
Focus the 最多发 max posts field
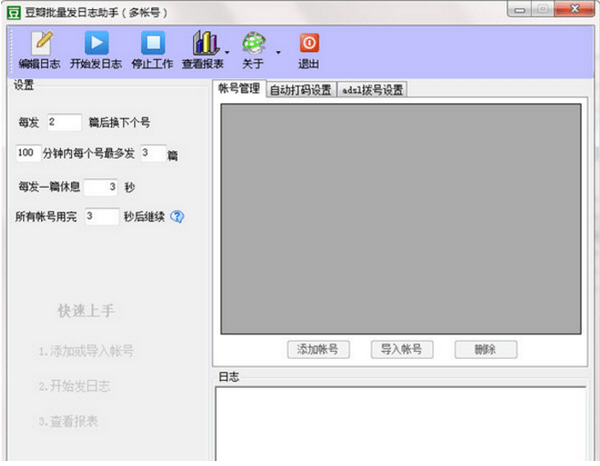(x=153, y=153)
